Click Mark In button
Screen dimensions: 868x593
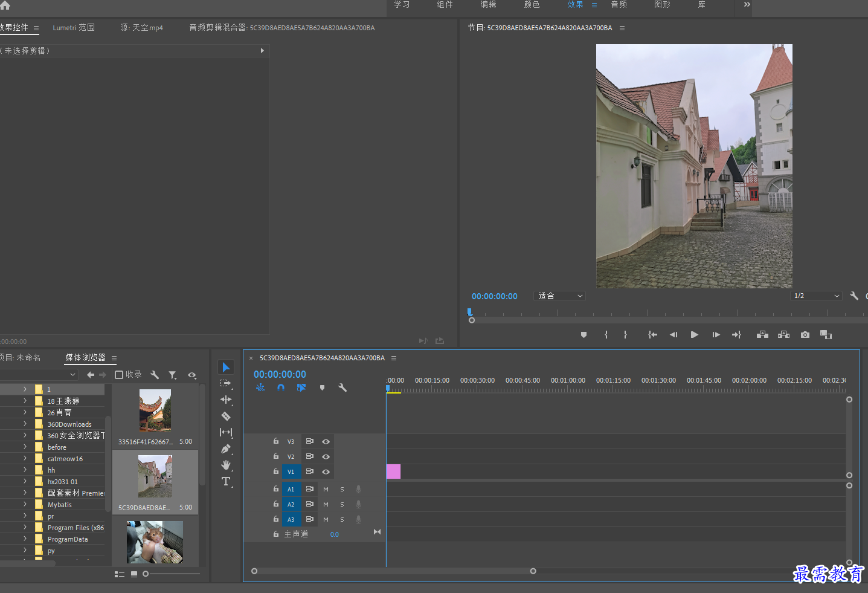pyautogui.click(x=606, y=335)
